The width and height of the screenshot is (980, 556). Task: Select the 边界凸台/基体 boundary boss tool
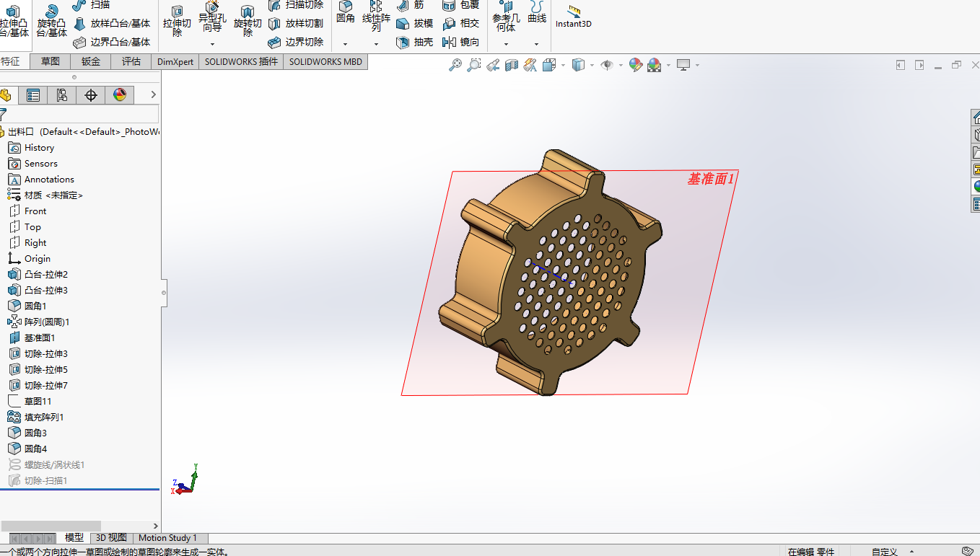[112, 43]
